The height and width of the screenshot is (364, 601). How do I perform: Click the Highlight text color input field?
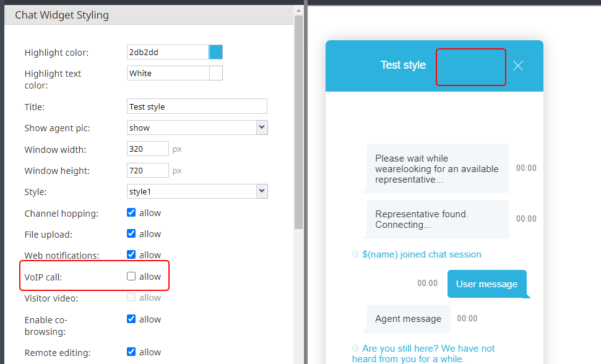(x=168, y=73)
